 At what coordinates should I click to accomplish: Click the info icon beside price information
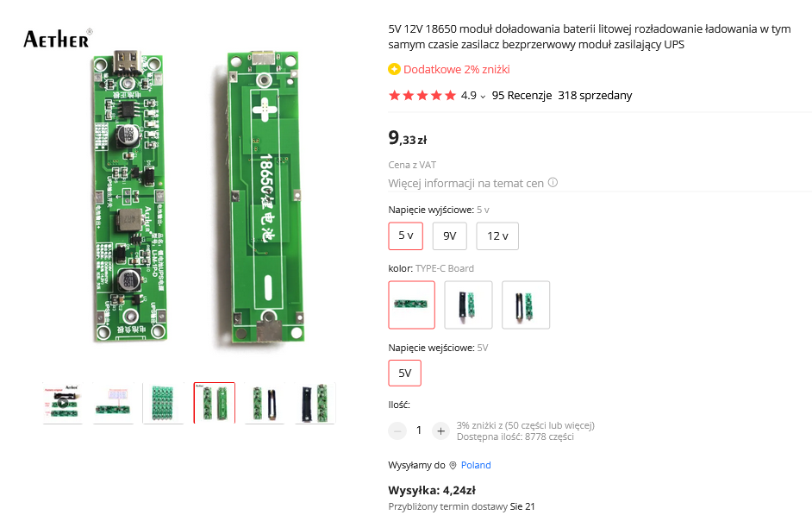(x=553, y=183)
